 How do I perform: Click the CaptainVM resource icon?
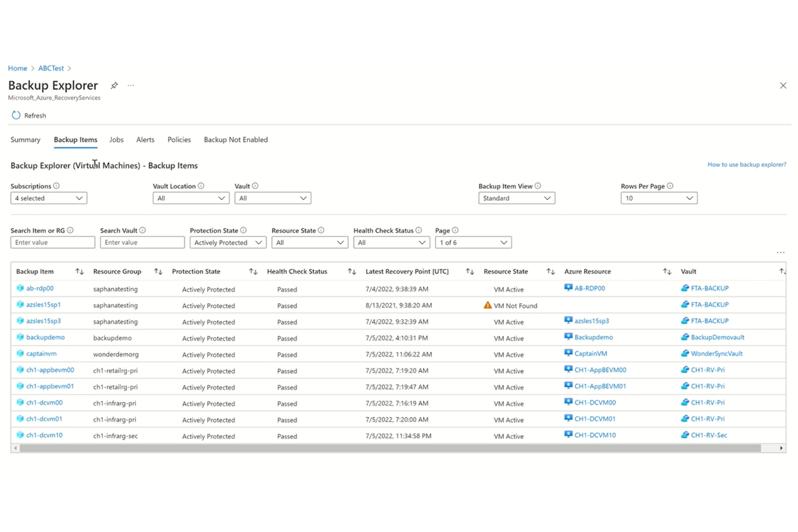tap(568, 353)
